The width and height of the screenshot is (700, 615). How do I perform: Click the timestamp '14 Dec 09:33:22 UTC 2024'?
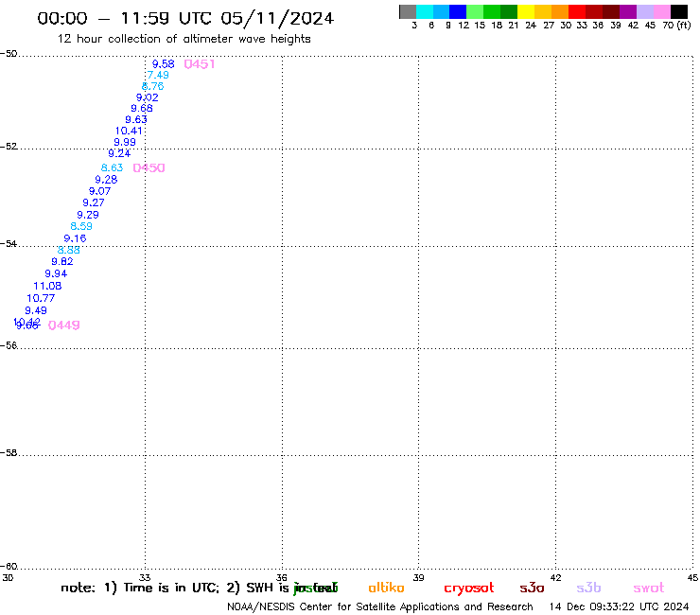[620, 606]
